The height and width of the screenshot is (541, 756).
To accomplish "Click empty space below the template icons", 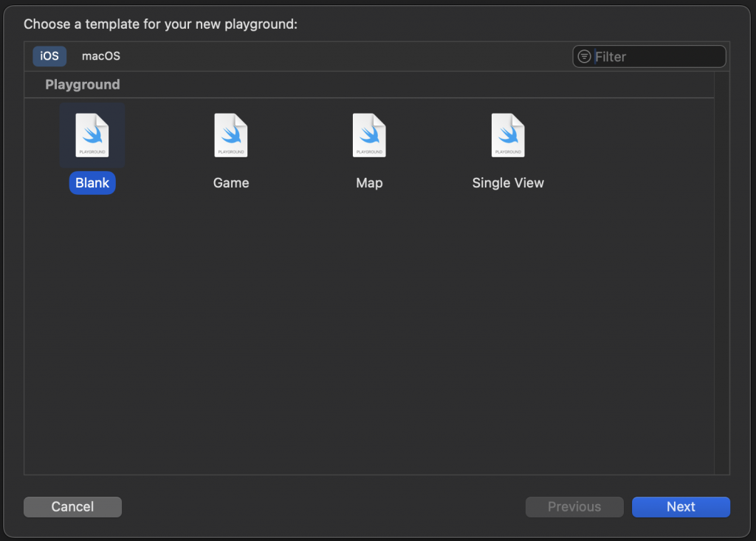I will 369,332.
